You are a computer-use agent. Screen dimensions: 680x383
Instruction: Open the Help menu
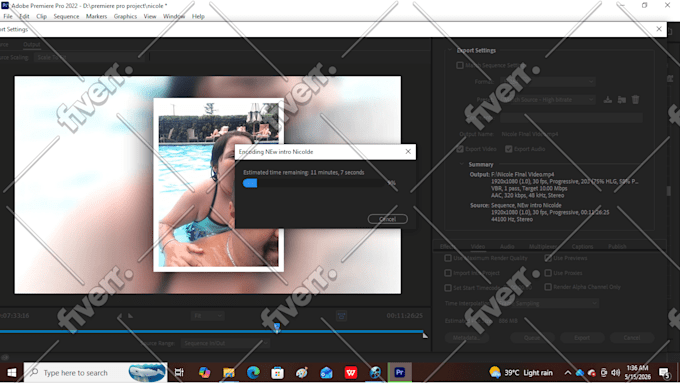198,16
